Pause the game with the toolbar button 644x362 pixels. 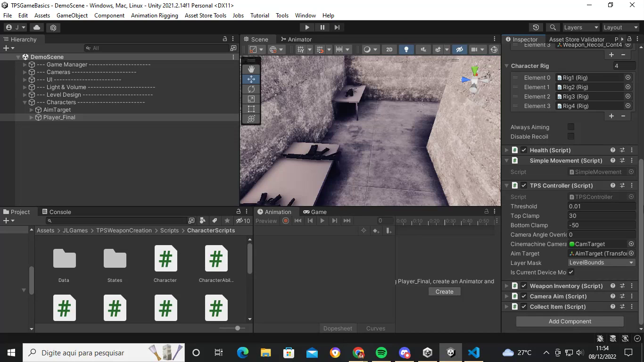coord(322,27)
